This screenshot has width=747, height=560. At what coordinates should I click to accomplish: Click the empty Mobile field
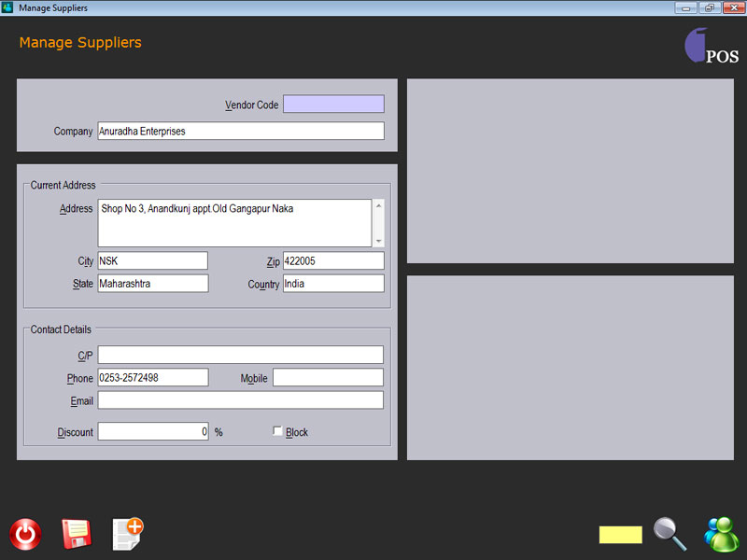(328, 378)
